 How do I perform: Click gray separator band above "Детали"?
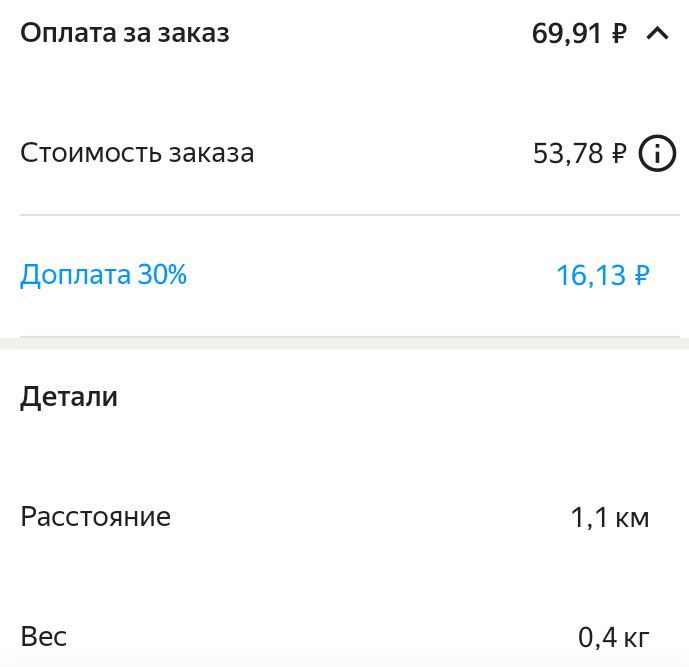click(x=344, y=344)
